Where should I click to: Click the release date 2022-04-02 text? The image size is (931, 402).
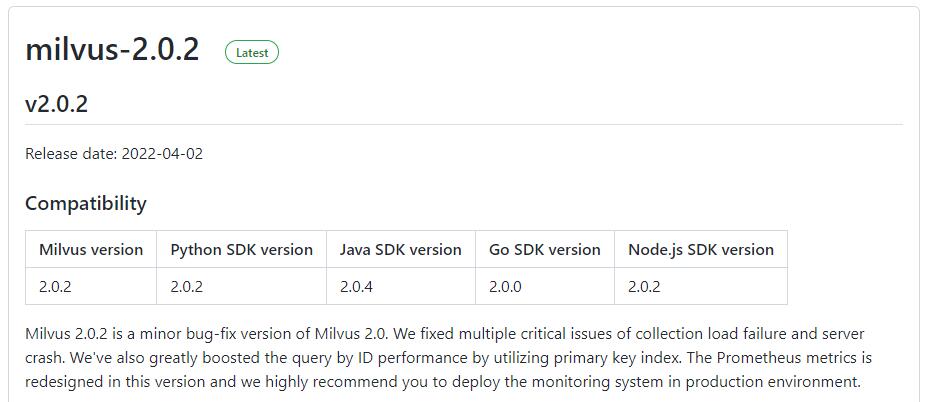(163, 154)
